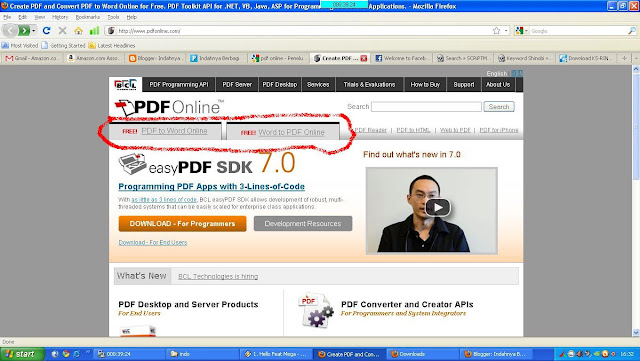This screenshot has width=640, height=361.
Task: Expand the URL bar history dropdown
Action: tap(506, 31)
